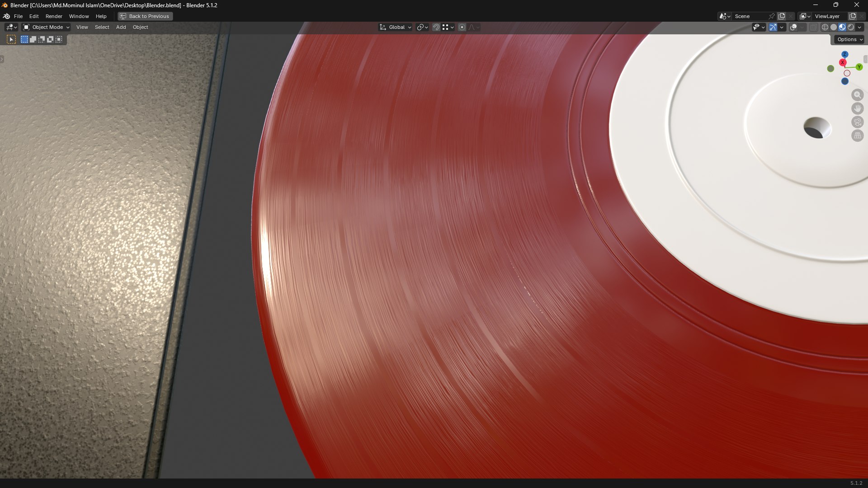Restore down the Blender window
The image size is (868, 488).
836,5
